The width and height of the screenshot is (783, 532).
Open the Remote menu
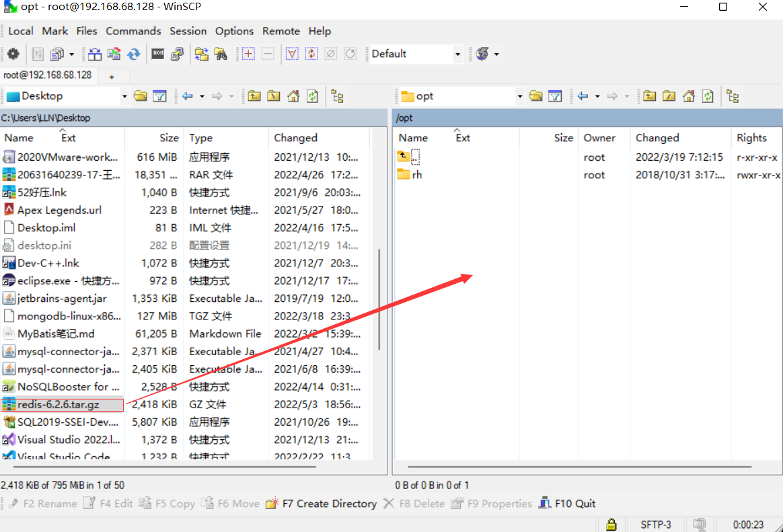coord(281,31)
